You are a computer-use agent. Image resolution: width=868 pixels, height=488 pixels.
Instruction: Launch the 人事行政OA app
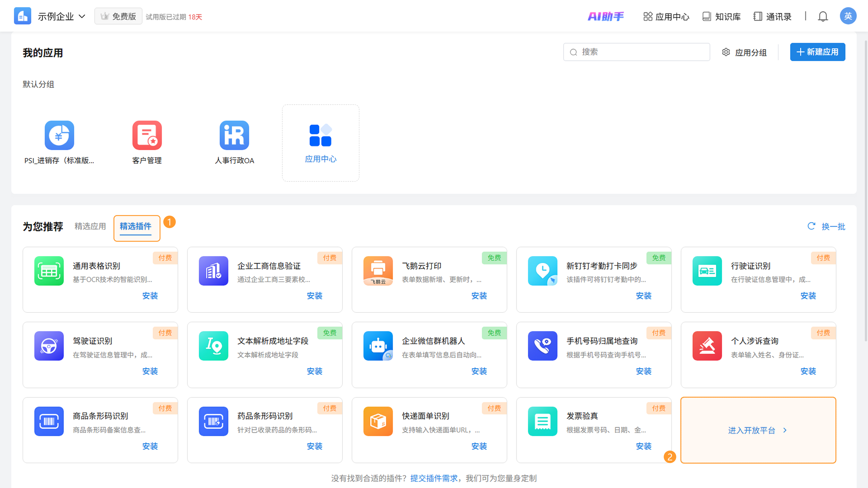tap(234, 135)
